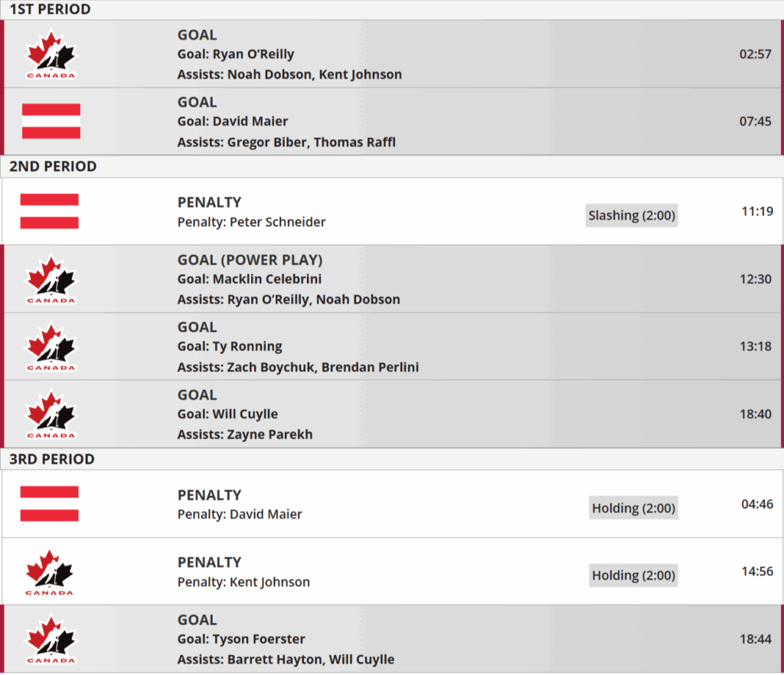Click Canada logo beside Macklin Celebrini goal
The width and height of the screenshot is (784, 675).
(51, 279)
